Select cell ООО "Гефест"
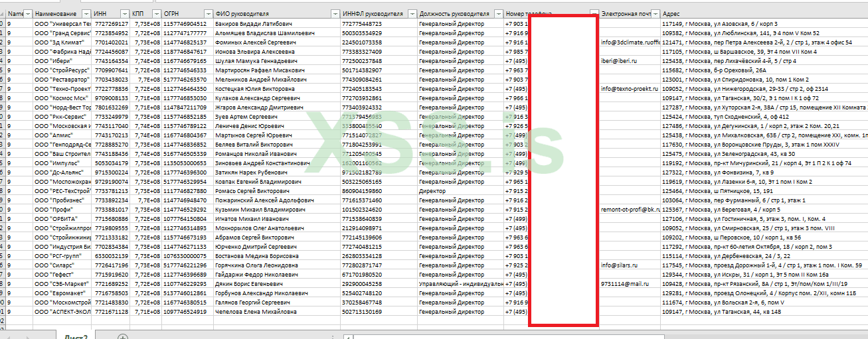 (x=63, y=274)
